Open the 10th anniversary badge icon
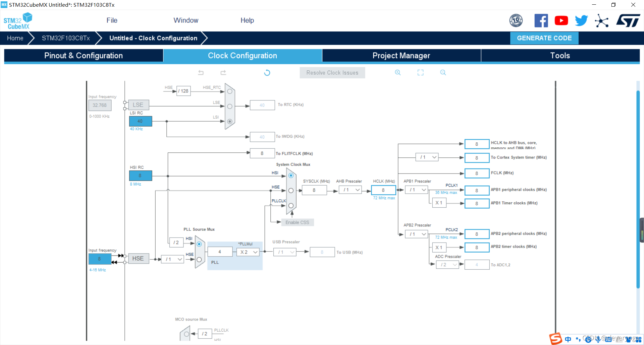644x345 pixels. point(516,20)
